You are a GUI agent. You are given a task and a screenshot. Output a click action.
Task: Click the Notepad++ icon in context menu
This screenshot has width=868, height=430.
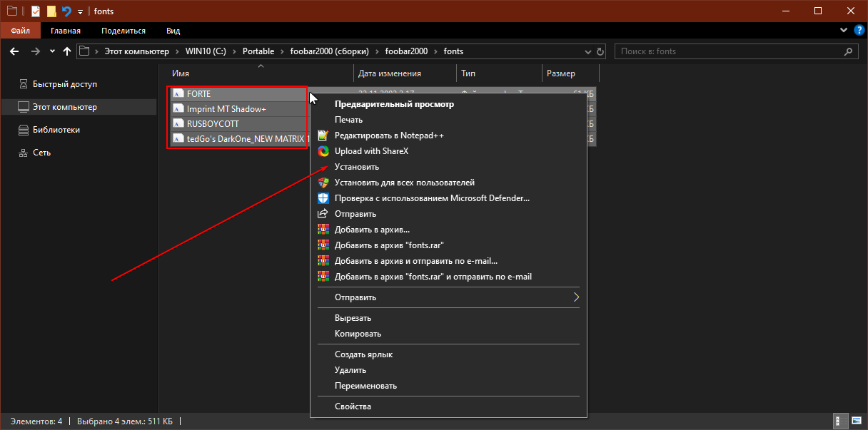(323, 135)
